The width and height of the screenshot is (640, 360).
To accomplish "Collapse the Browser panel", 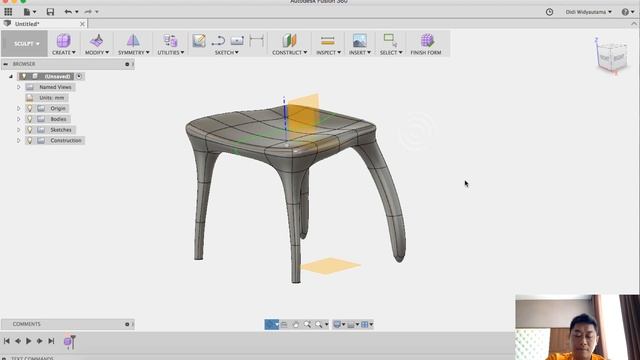I will (5, 64).
